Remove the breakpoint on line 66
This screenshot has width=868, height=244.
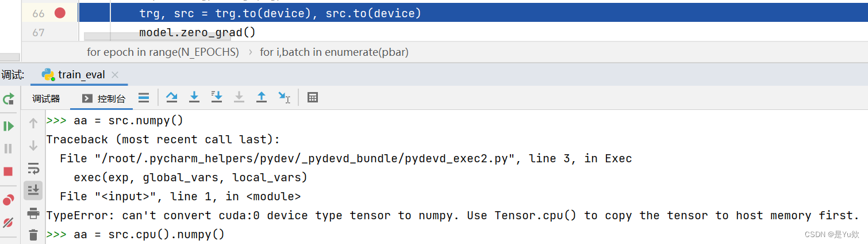coord(60,13)
